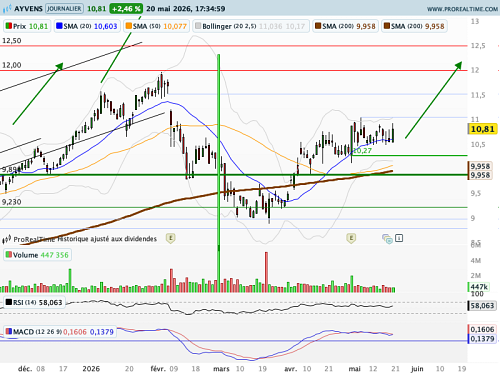Click the ProRealTime Historique ajusté aux dividendes text

pos(85,239)
